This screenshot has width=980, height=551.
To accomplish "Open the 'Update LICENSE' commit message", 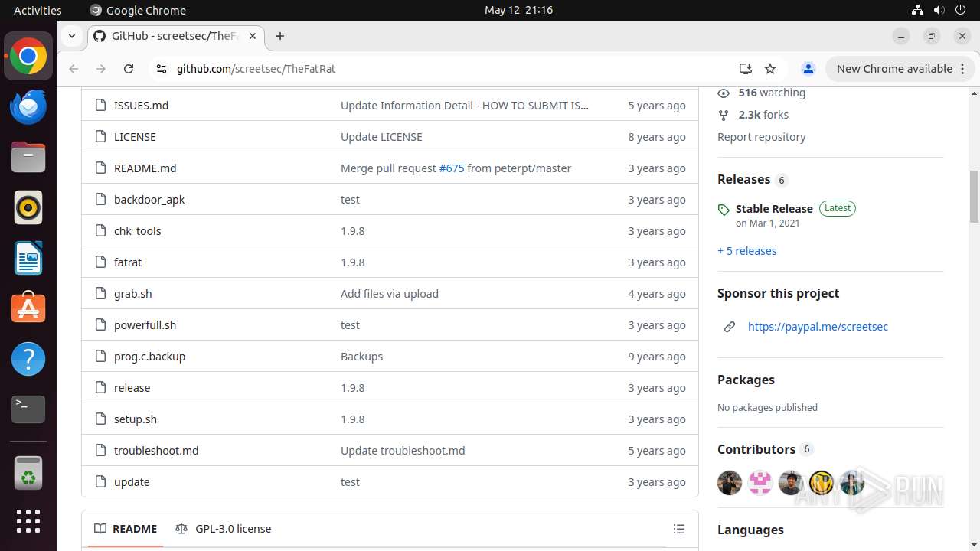I will (x=381, y=137).
